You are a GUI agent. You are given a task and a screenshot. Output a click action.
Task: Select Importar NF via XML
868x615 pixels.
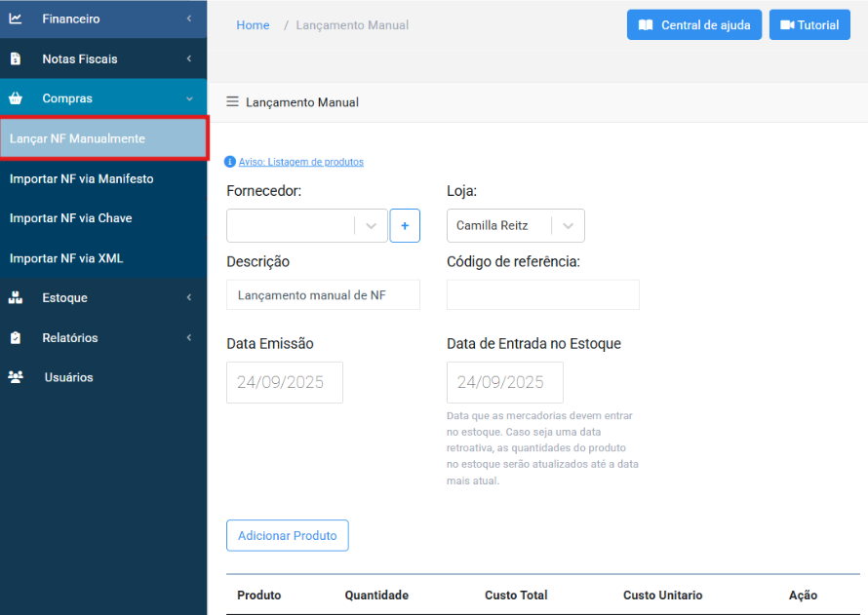(x=66, y=258)
